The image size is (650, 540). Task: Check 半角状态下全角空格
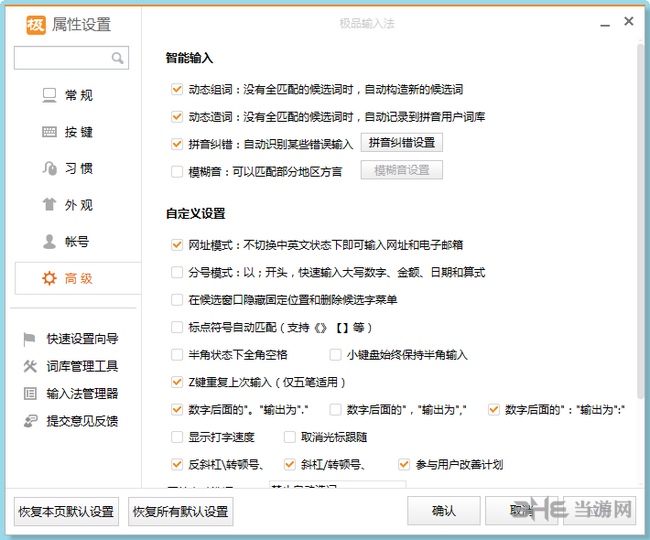177,355
